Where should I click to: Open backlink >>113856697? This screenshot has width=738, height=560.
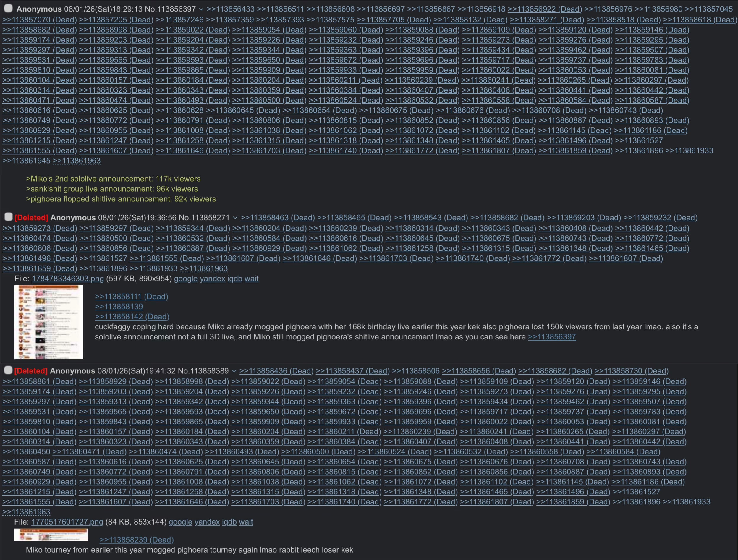(x=381, y=9)
